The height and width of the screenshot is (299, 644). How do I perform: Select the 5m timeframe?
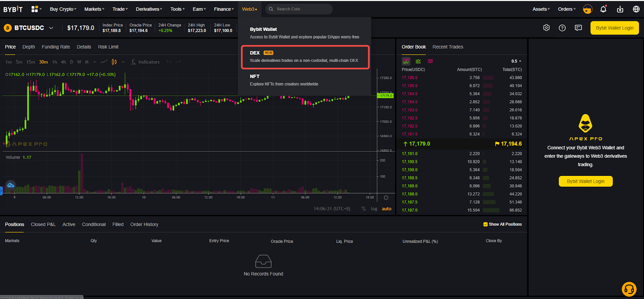pos(19,62)
